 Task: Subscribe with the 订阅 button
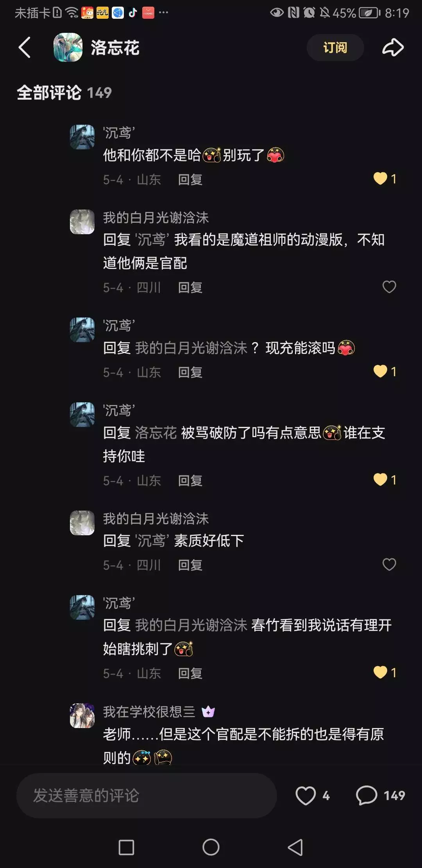coord(335,47)
